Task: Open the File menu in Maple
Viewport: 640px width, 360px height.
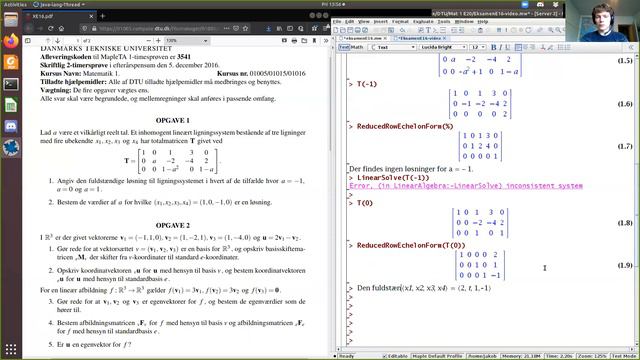Action: (337, 22)
